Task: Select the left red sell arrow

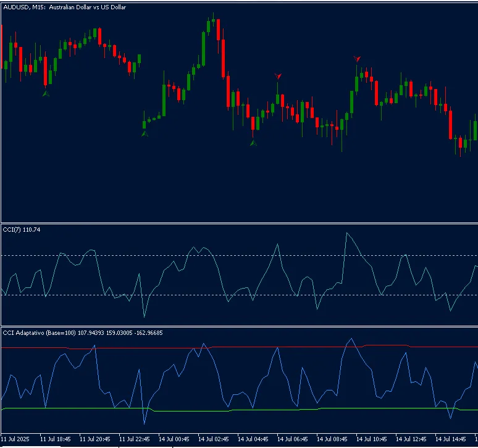Action: tap(278, 76)
